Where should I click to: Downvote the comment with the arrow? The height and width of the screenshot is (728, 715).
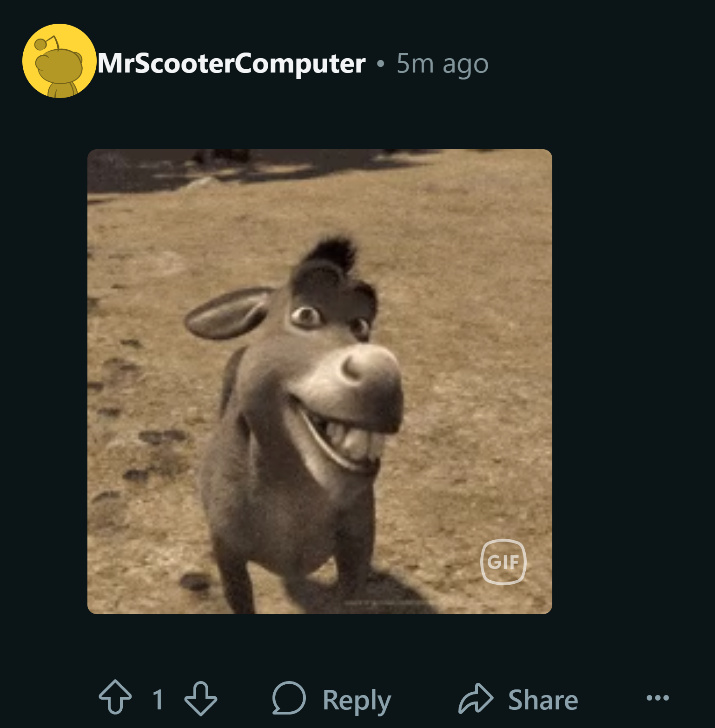click(200, 698)
